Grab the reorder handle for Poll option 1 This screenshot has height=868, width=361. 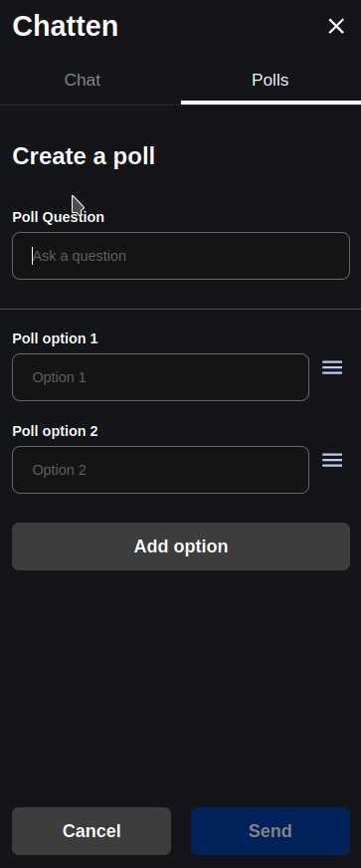click(332, 367)
